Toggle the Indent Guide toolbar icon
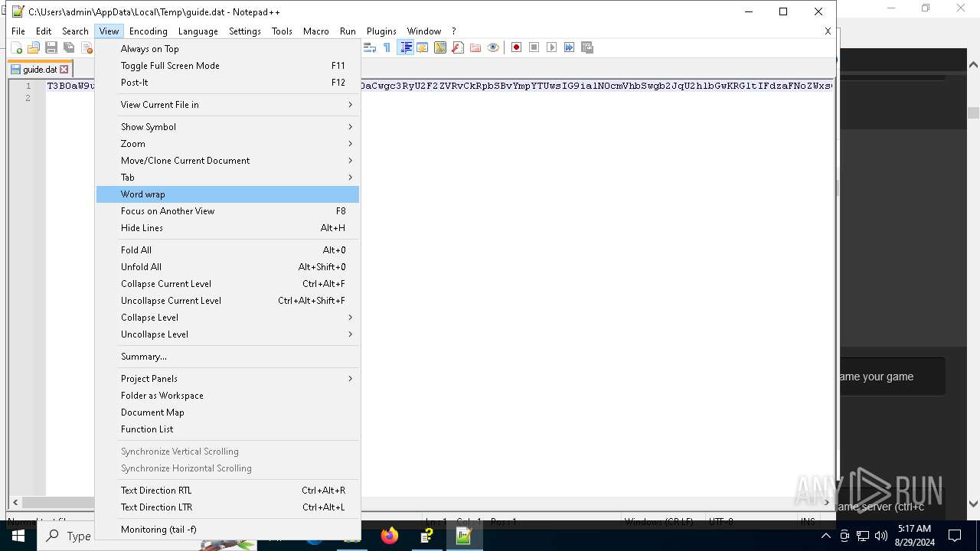980x551 pixels. pyautogui.click(x=405, y=47)
